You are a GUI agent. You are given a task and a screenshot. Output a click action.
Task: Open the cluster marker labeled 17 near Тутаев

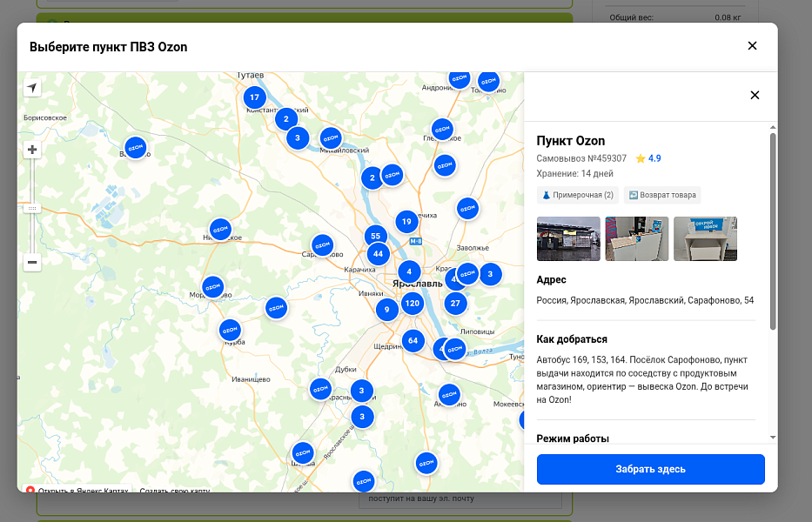254,97
